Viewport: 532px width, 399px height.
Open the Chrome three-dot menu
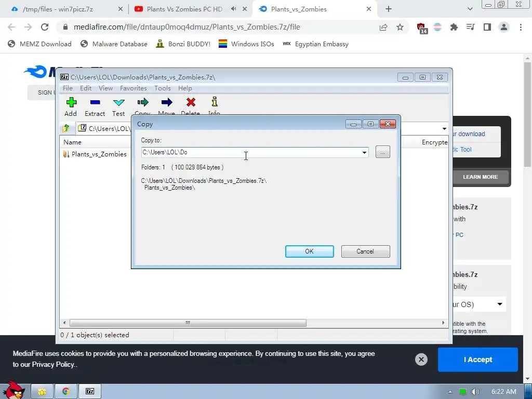(521, 27)
